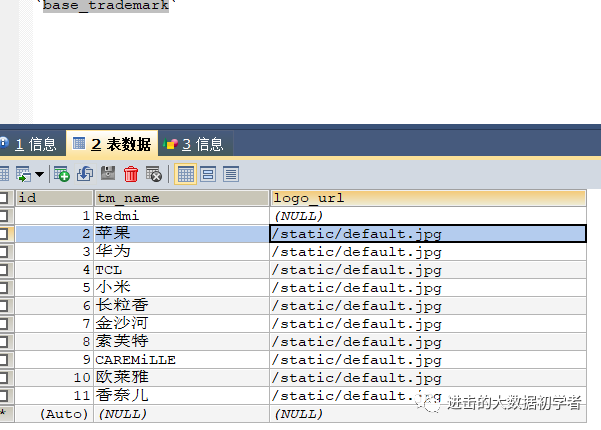Image resolution: width=601 pixels, height=430 pixels.
Task: Sort by the id column header
Action: click(x=54, y=198)
